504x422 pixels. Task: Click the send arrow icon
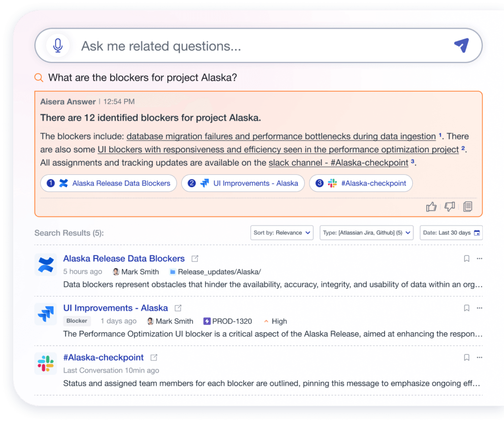point(461,45)
